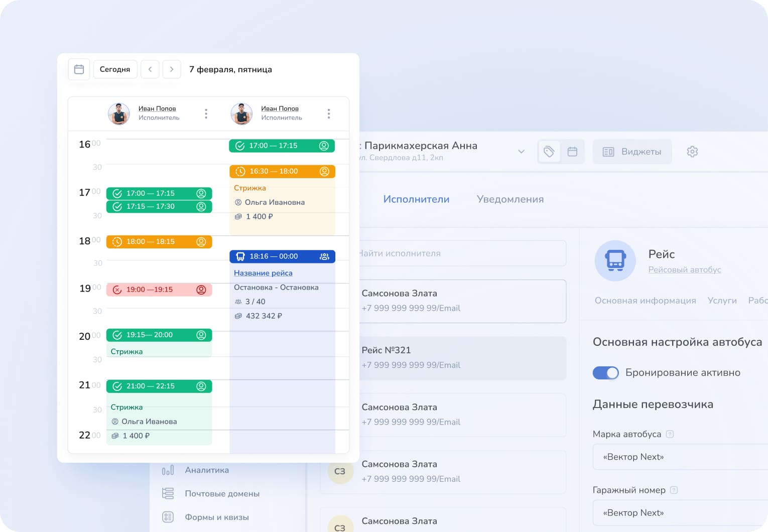Switch to the Уведомления tab

(510, 199)
